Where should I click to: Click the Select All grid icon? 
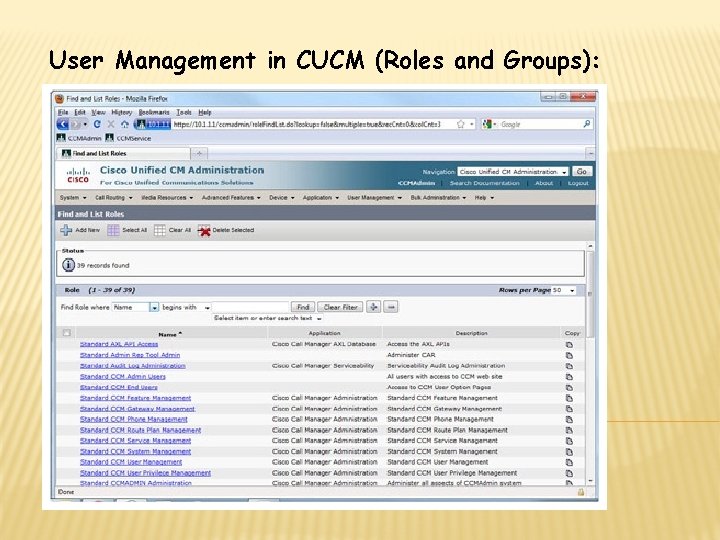coord(113,230)
